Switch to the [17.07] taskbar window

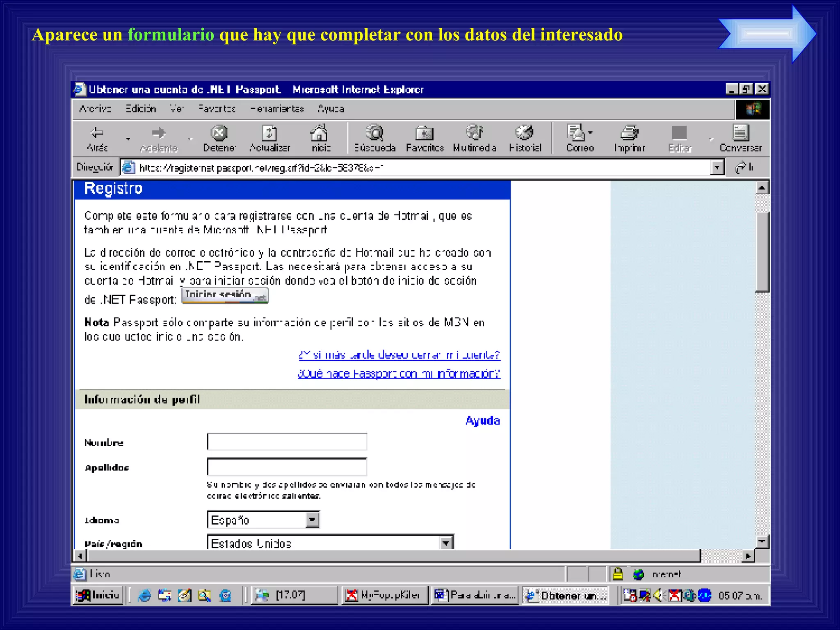point(294,595)
